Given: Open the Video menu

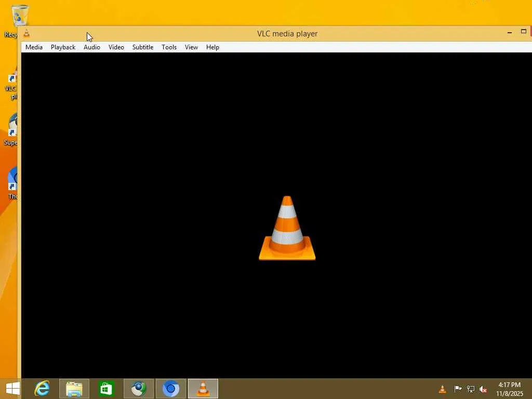Looking at the screenshot, I should tap(116, 47).
